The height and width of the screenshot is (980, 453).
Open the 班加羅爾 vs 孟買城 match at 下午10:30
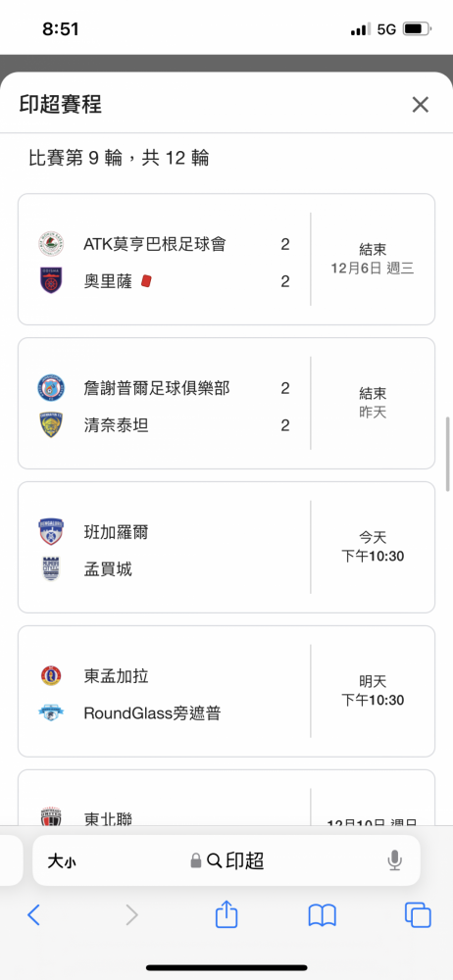[x=226, y=547]
